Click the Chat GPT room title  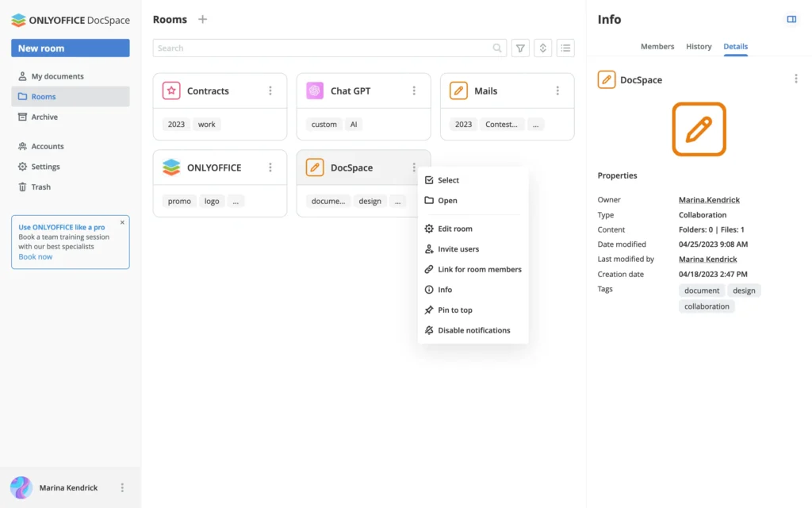[x=350, y=90]
